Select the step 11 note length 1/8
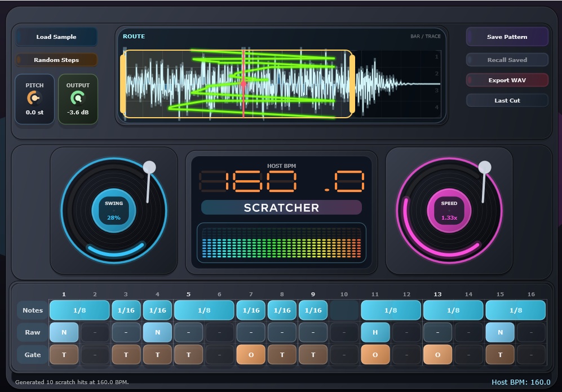 point(391,310)
